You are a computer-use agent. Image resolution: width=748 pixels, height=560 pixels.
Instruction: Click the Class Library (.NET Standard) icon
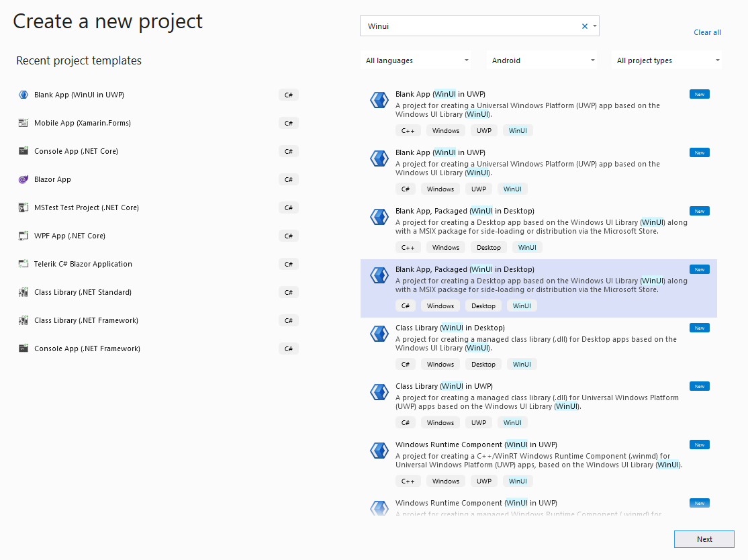click(24, 292)
